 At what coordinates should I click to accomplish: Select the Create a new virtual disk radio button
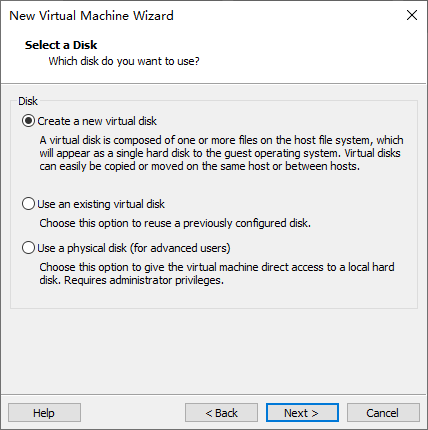[28, 121]
